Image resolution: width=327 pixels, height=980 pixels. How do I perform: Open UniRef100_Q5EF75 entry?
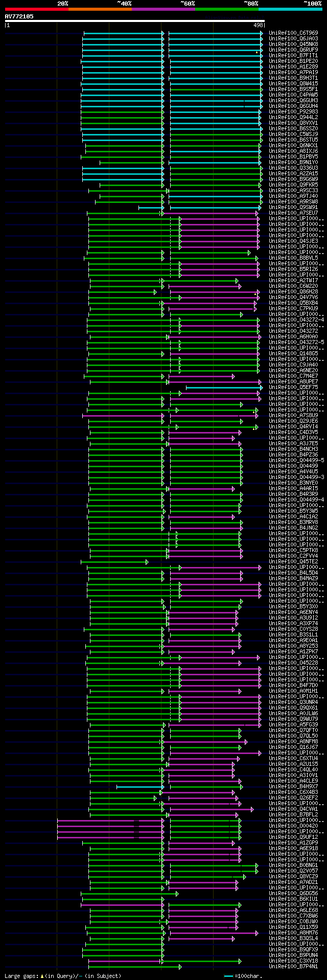pos(293,387)
